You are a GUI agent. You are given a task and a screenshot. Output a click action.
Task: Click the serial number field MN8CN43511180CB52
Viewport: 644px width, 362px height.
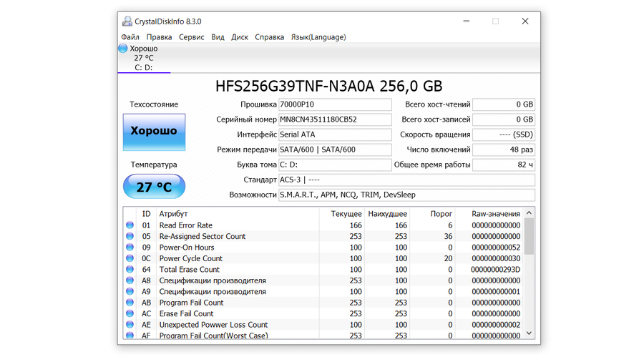point(335,119)
